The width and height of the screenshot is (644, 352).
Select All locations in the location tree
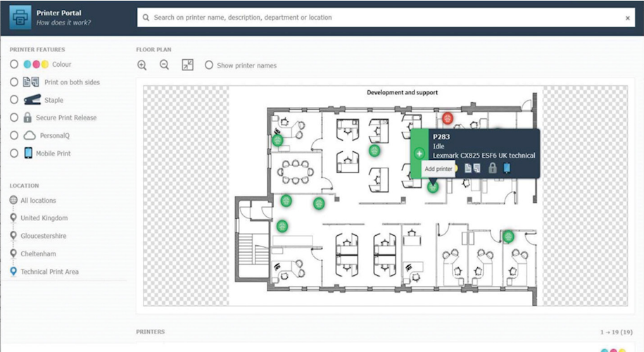pos(38,201)
